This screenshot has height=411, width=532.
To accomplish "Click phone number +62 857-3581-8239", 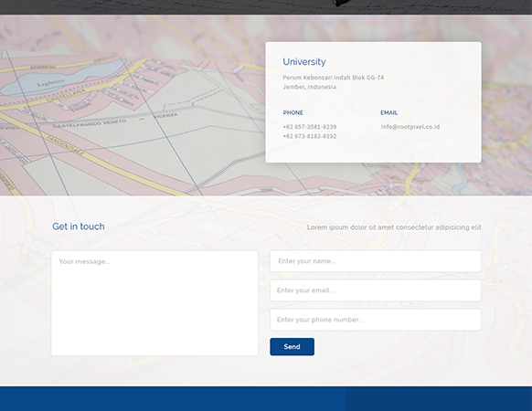I will (x=310, y=127).
